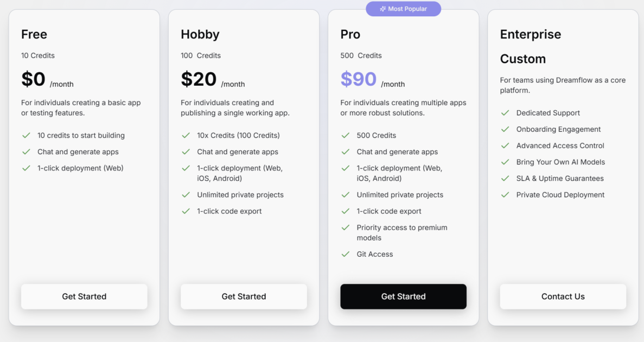Click the Pro plan title

pos(350,34)
